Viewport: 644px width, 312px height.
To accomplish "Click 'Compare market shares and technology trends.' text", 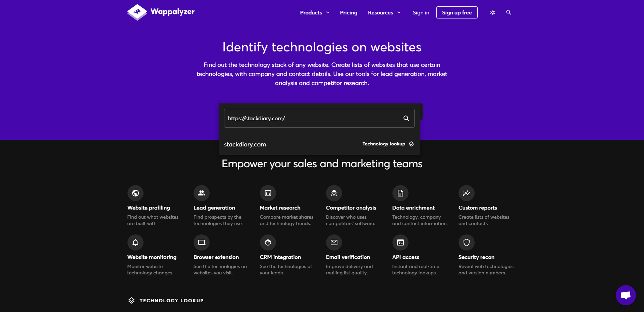I will [x=287, y=220].
